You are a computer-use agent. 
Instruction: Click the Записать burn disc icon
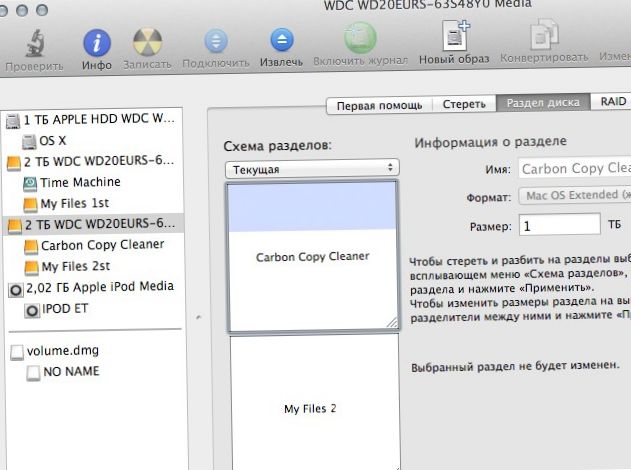point(147,42)
